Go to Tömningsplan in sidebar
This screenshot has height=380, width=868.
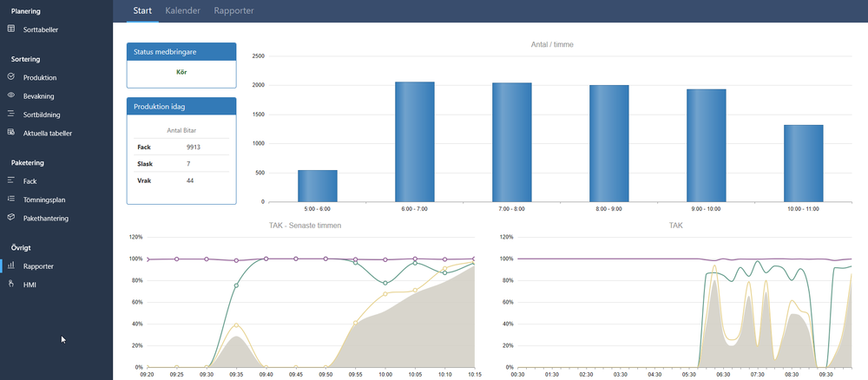click(x=44, y=200)
